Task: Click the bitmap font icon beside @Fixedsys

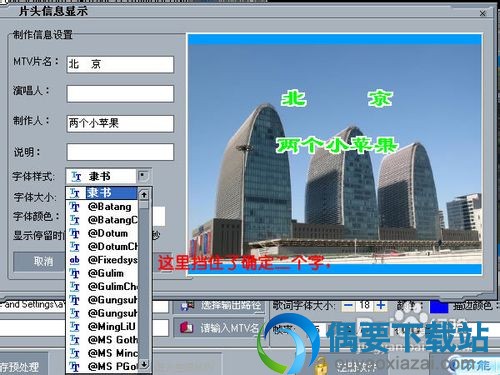Action: tap(75, 260)
